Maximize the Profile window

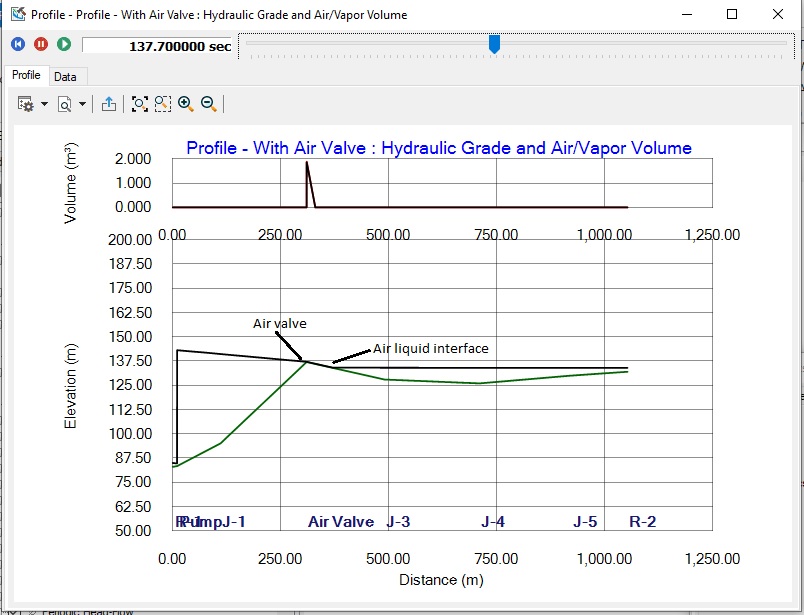[732, 15]
